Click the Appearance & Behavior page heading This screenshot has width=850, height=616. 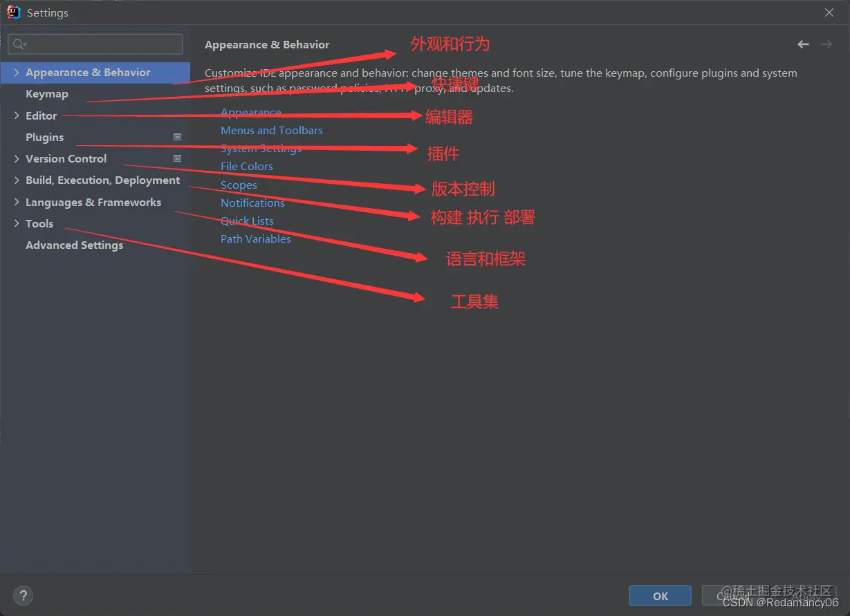point(267,44)
